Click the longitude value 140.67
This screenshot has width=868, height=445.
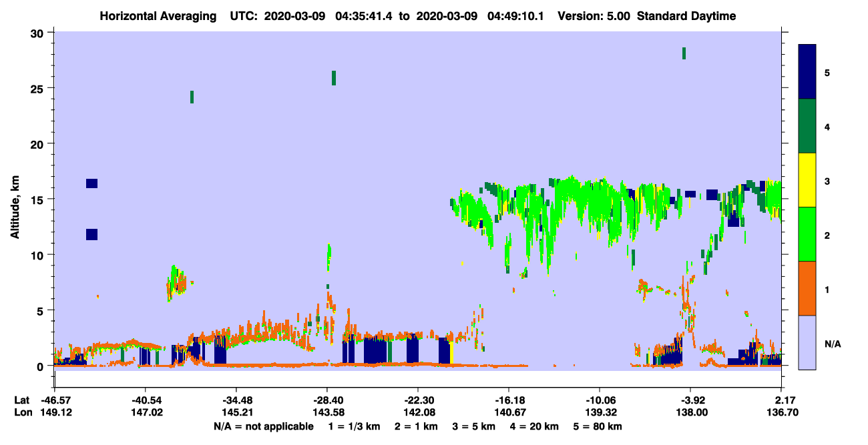pyautogui.click(x=509, y=412)
